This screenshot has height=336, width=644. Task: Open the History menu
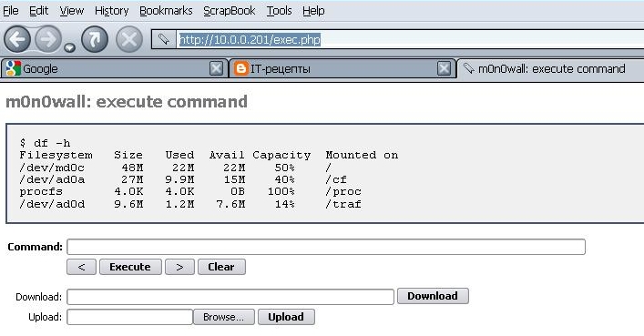[111, 11]
